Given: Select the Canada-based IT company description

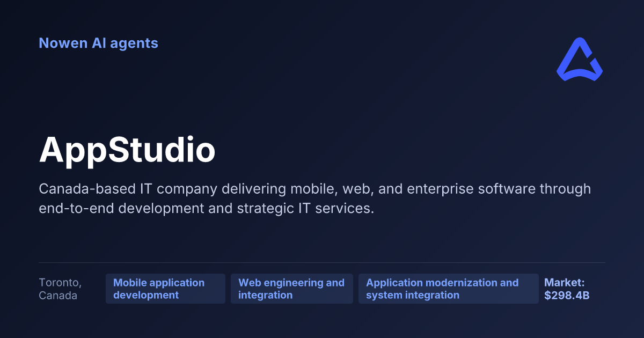Looking at the screenshot, I should pos(315,199).
